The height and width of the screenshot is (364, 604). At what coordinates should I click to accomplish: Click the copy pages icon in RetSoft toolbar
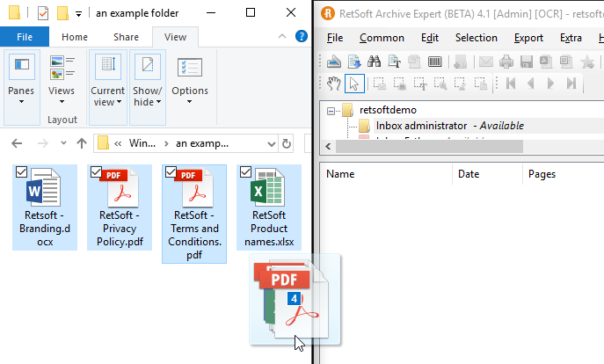click(x=414, y=62)
